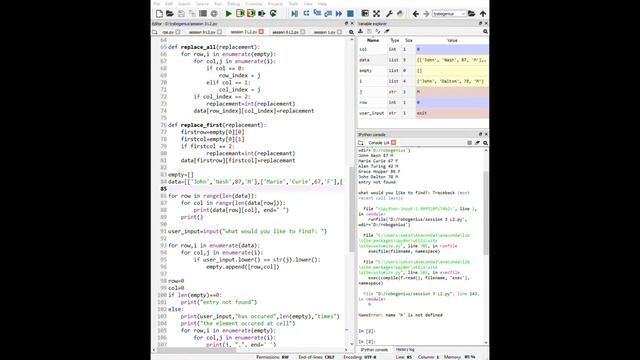Select Console 1/A tab
This screenshot has height=360, width=640.
click(x=378, y=143)
